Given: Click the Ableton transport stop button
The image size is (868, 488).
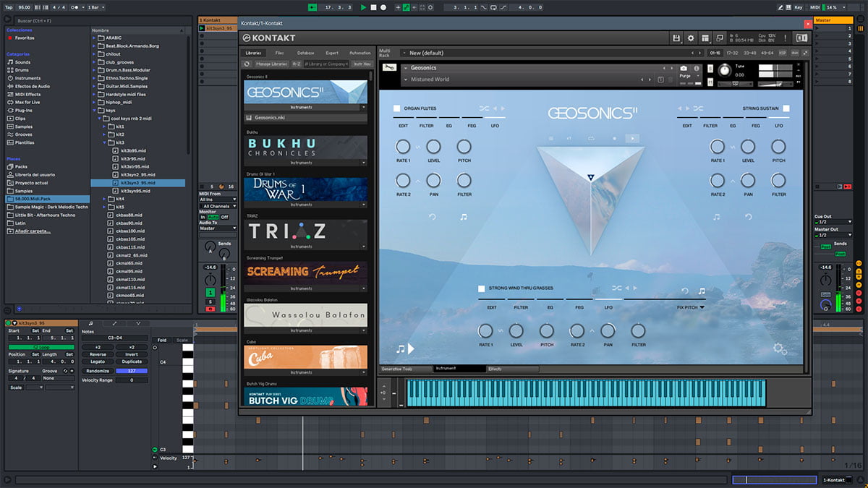Looking at the screenshot, I should click(374, 7).
